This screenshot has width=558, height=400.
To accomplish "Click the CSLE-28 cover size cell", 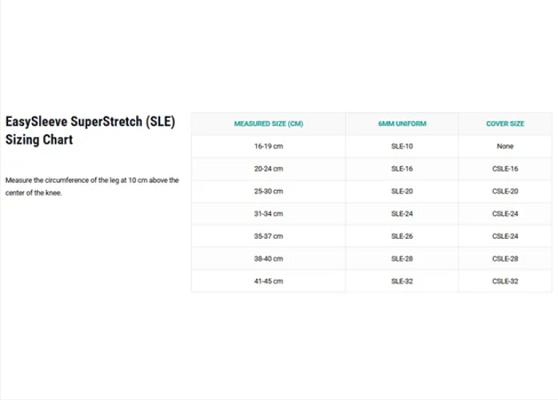I will click(x=505, y=259).
